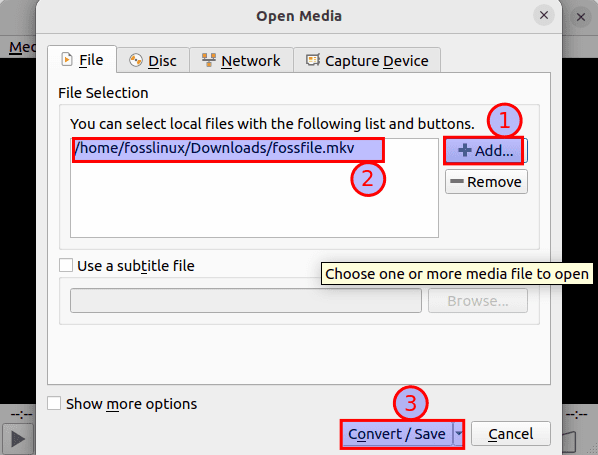
Task: Select fossfile.mkv in the file list
Action: (x=228, y=148)
